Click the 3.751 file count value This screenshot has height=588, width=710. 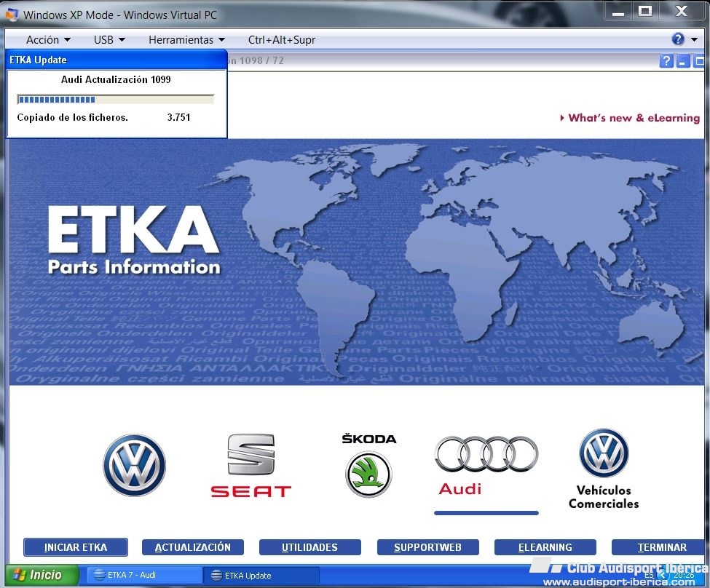pos(179,117)
